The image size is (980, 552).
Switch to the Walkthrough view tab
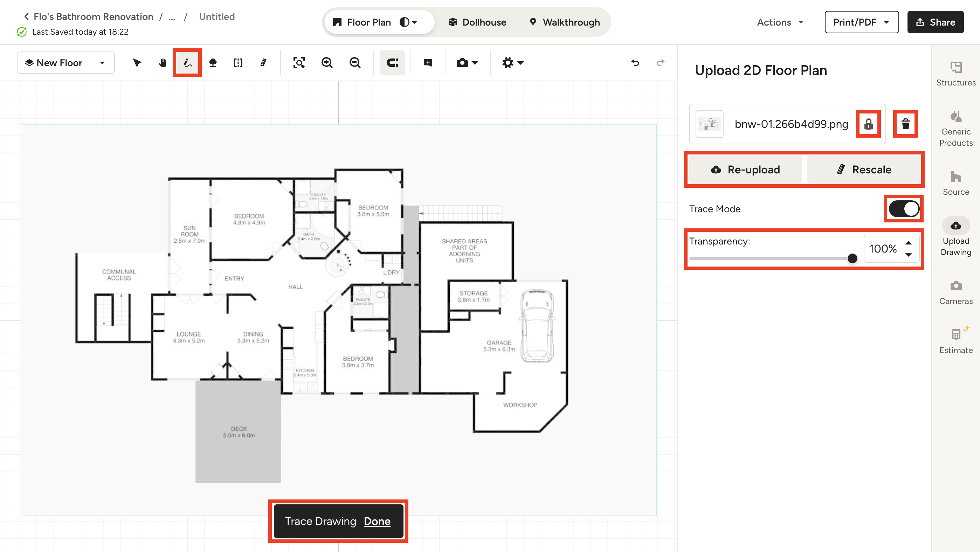coord(565,22)
